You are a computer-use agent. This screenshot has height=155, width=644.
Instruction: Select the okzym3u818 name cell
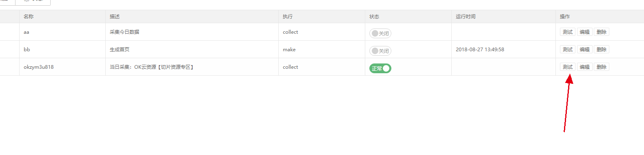(x=39, y=67)
